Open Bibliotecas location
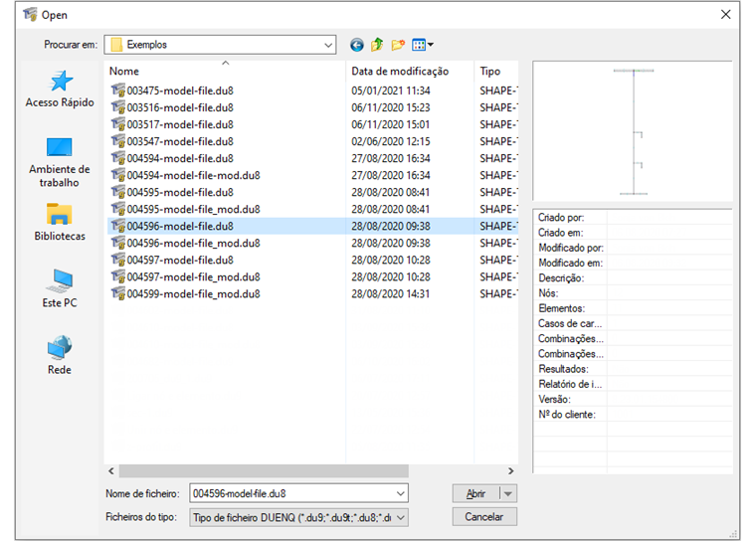The height and width of the screenshot is (541, 756). click(60, 223)
